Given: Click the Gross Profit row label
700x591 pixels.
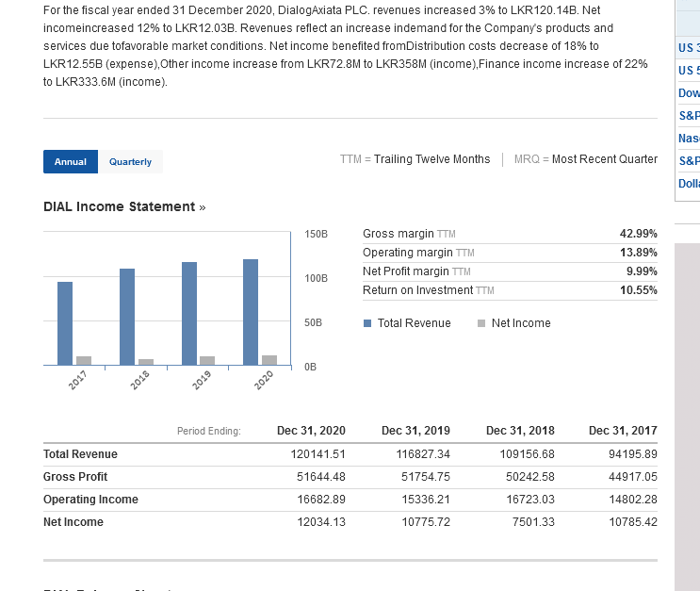Looking at the screenshot, I should 75,477.
